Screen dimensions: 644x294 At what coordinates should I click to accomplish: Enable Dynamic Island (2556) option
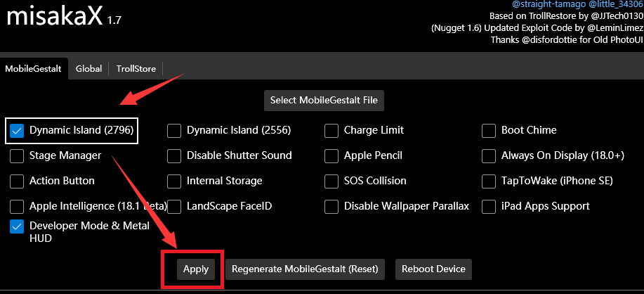pos(175,130)
